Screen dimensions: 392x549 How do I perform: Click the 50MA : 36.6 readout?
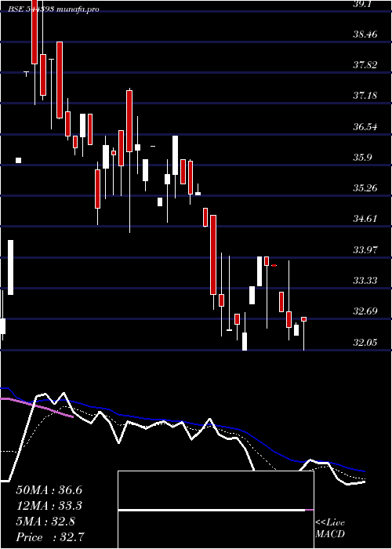click(49, 490)
